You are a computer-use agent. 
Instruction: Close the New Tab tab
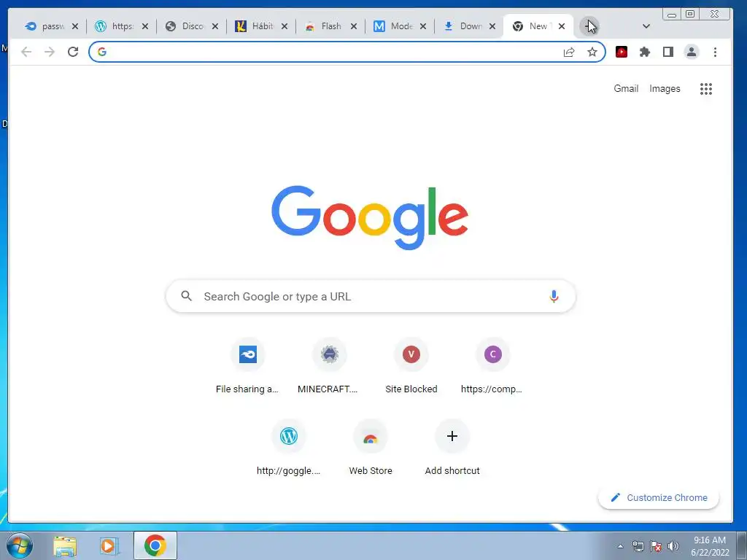pyautogui.click(x=562, y=26)
